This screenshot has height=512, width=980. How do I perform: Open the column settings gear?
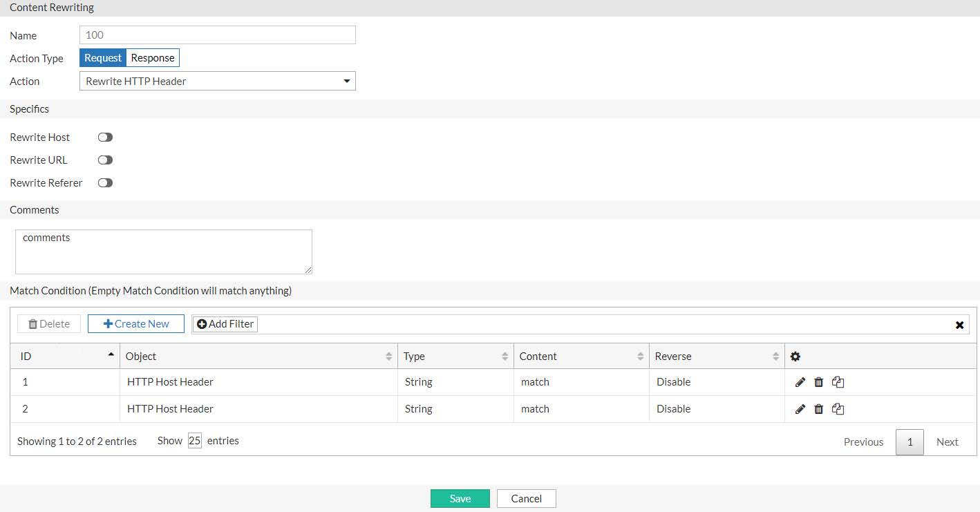pos(795,356)
